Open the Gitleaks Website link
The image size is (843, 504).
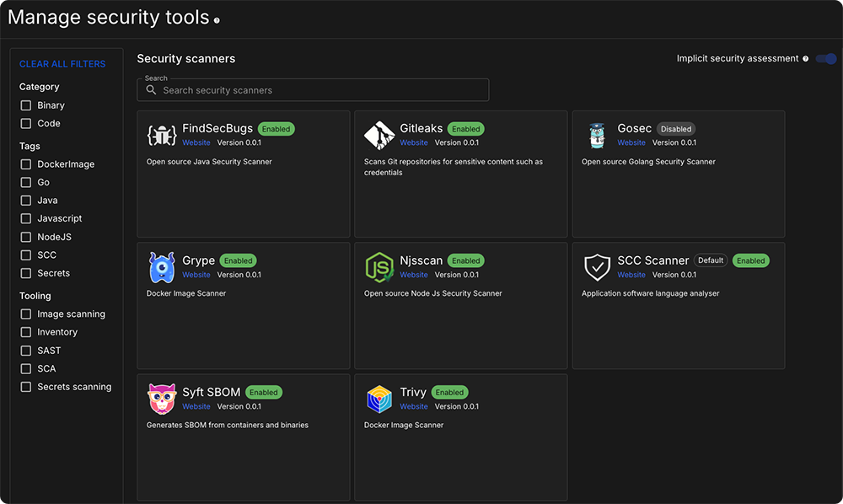pos(414,142)
